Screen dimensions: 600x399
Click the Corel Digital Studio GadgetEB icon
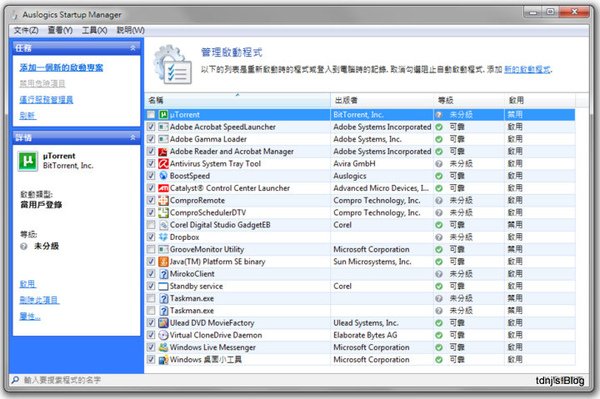point(163,225)
